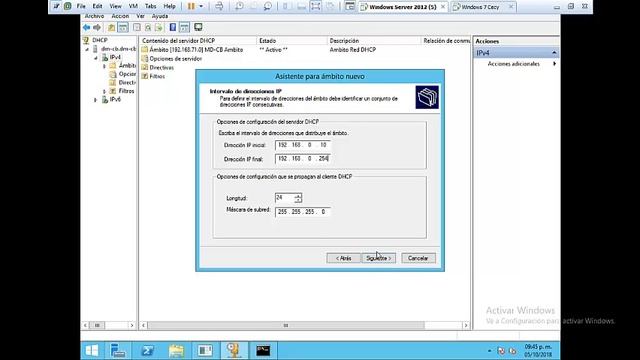Collapse the dm-cb server node

point(87,49)
